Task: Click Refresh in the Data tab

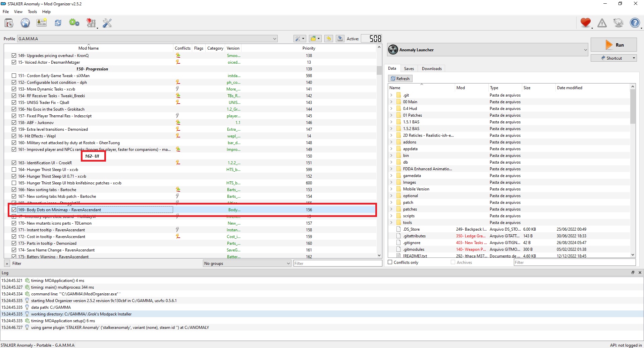Action: coord(400,78)
